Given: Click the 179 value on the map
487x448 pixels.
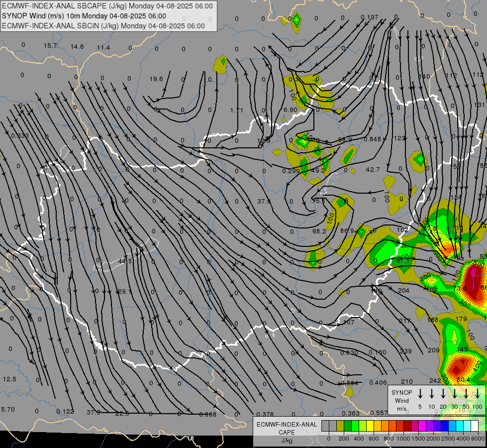Looking at the screenshot, I should 461,319.
